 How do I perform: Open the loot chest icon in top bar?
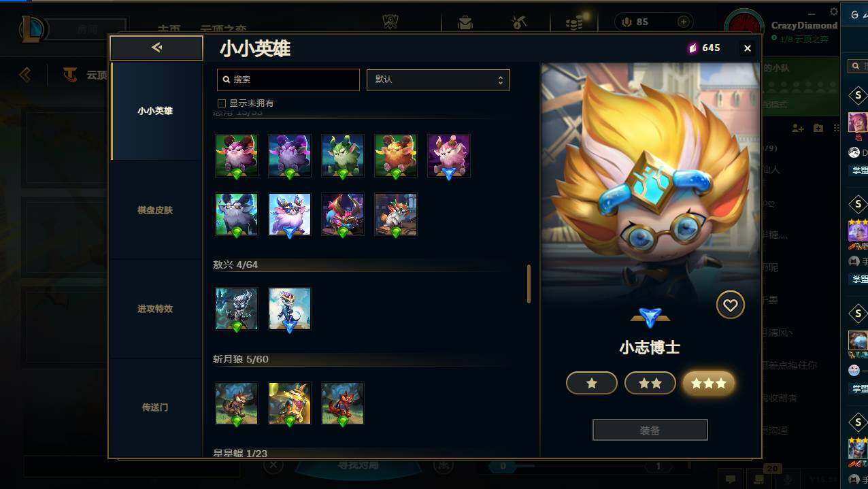point(465,22)
